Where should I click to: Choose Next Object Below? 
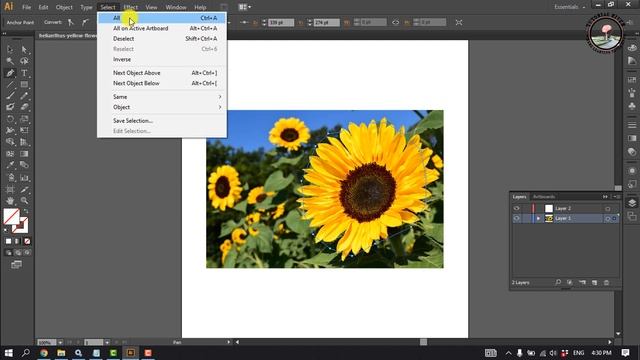(x=162, y=83)
